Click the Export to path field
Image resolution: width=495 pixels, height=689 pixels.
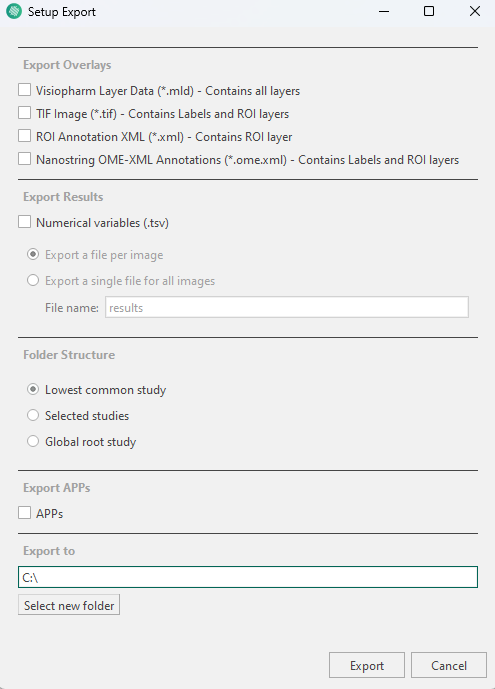pos(248,577)
